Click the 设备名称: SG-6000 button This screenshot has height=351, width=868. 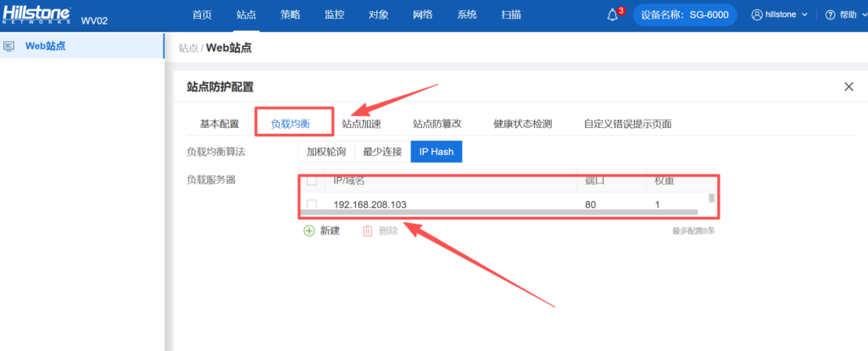click(x=685, y=15)
